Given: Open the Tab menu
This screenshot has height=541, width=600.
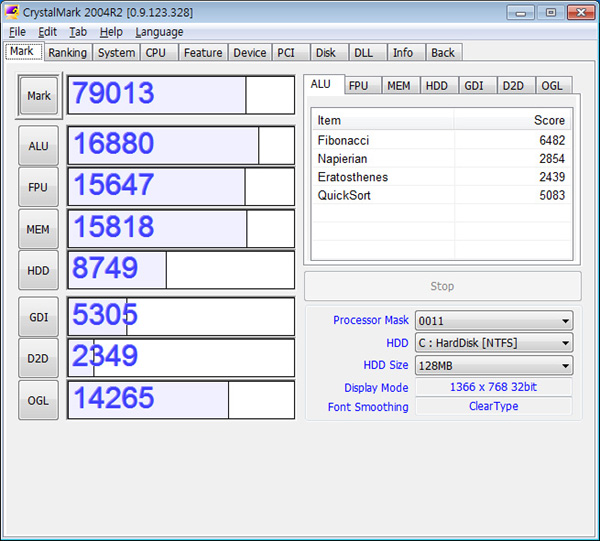Looking at the screenshot, I should click(78, 32).
